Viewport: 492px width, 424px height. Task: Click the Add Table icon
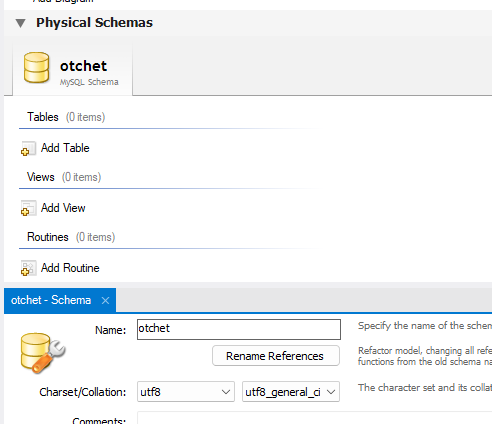[x=28, y=148]
